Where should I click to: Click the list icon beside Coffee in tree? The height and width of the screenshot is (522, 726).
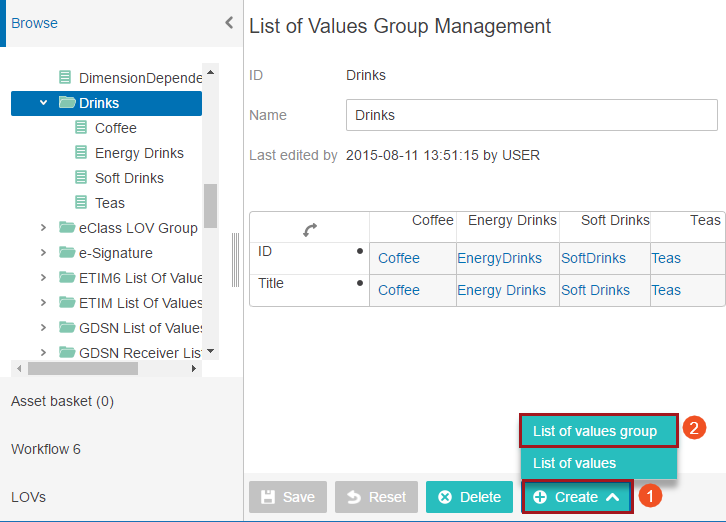(81, 127)
